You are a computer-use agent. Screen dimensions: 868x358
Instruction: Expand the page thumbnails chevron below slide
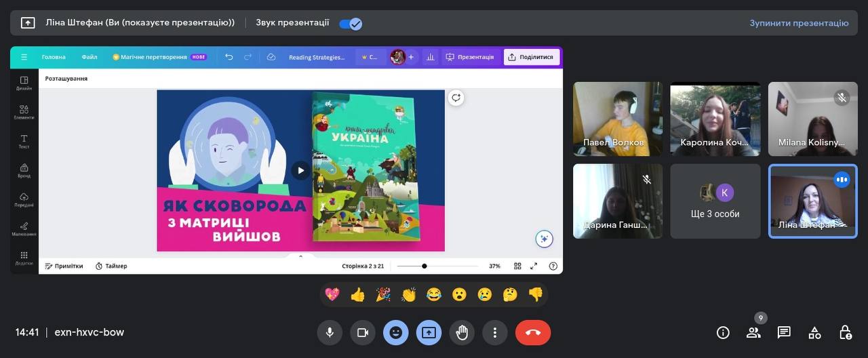coord(300,256)
